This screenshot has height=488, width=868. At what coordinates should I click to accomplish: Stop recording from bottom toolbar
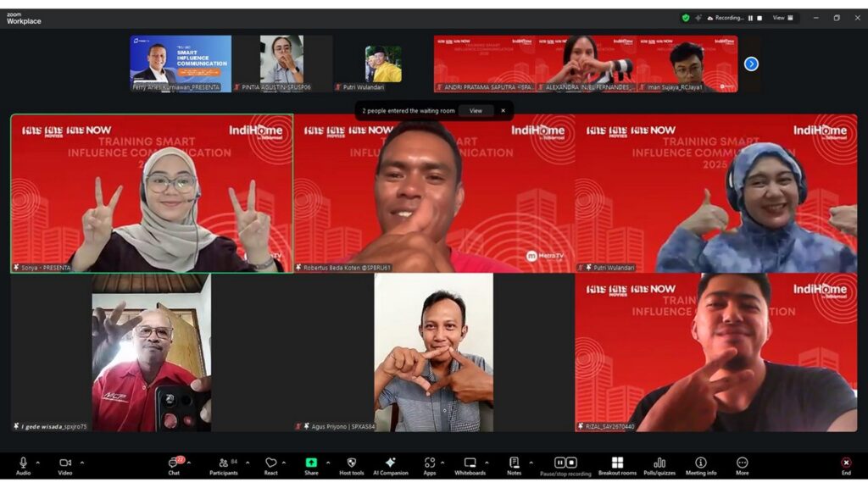[x=571, y=462]
